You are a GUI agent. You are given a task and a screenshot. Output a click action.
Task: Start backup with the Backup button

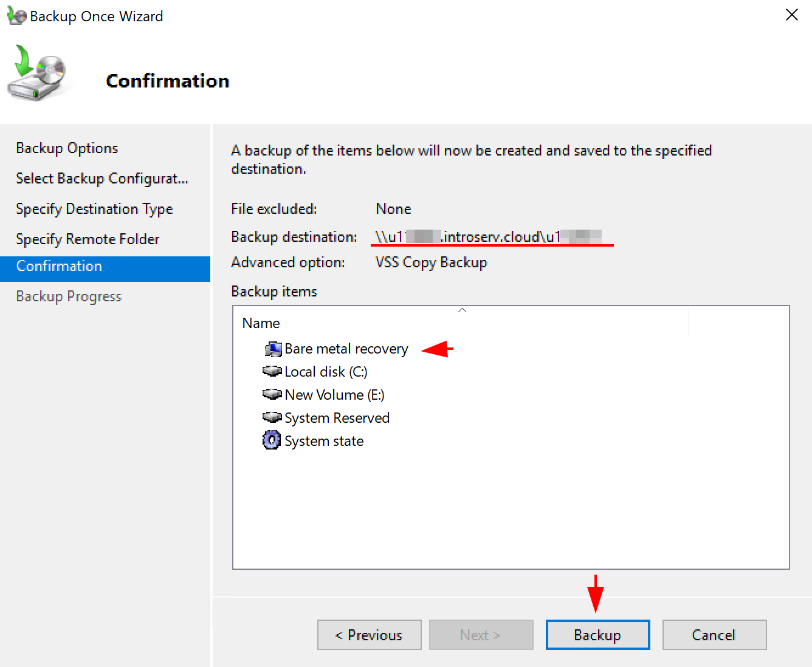click(x=597, y=634)
